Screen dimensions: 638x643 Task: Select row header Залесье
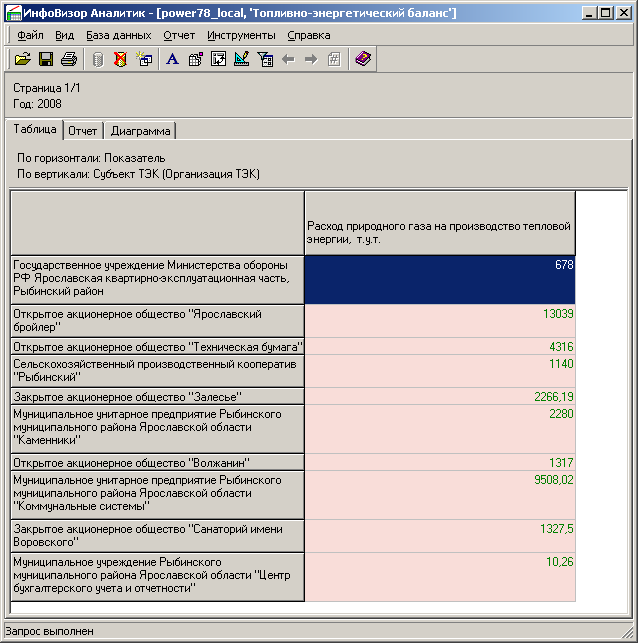tap(157, 397)
